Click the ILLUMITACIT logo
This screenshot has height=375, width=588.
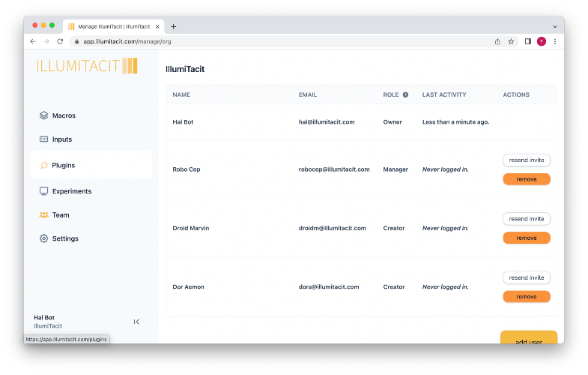87,66
